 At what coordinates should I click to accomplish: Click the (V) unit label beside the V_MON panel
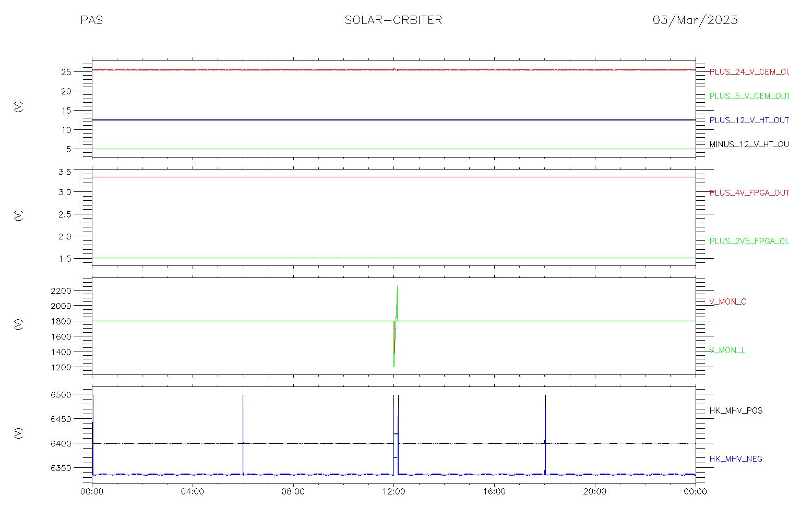pyautogui.click(x=18, y=324)
